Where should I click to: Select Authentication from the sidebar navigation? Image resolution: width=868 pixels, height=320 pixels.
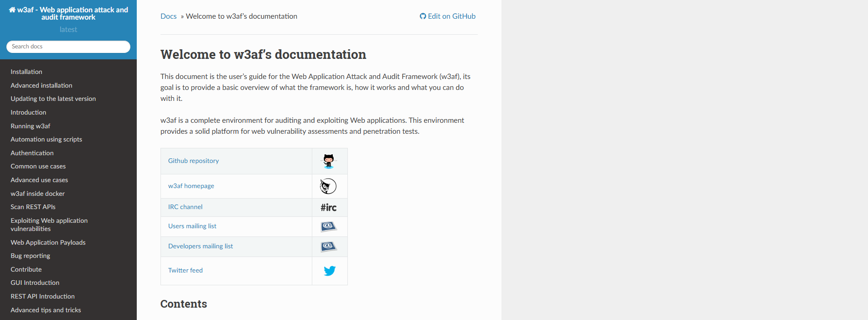pos(32,153)
